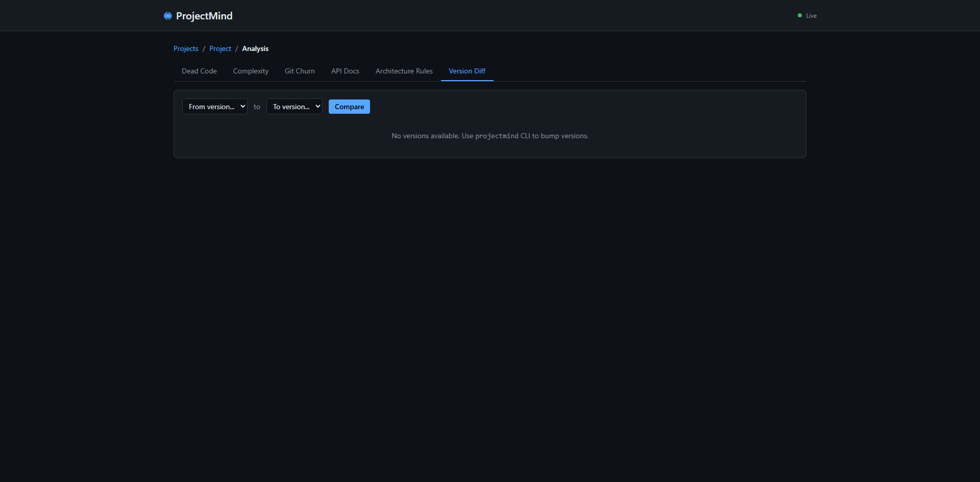Viewport: 980px width, 482px height.
Task: Click the projectmind code text
Action: [497, 136]
